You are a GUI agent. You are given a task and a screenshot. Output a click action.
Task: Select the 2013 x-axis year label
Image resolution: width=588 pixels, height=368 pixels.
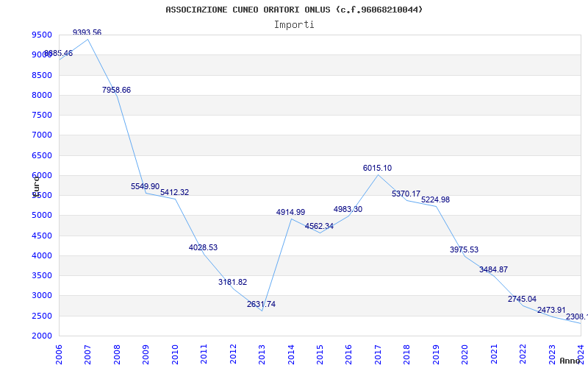(262, 354)
